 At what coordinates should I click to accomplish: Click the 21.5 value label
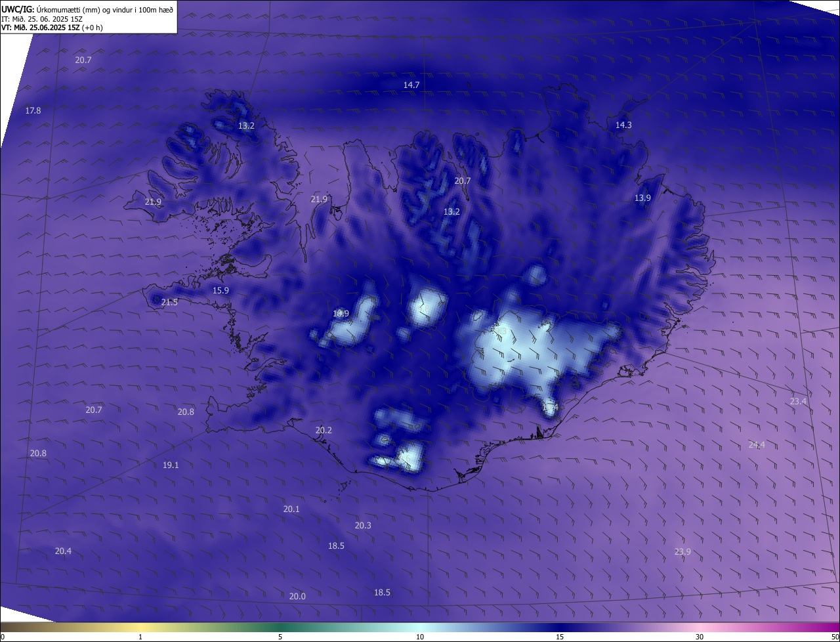click(x=169, y=302)
